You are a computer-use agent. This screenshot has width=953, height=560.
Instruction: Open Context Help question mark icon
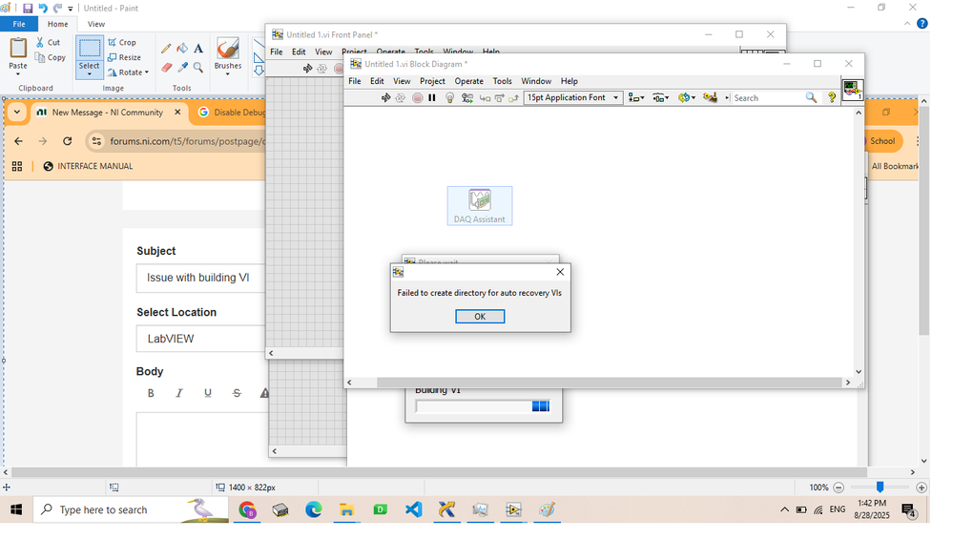pyautogui.click(x=832, y=97)
